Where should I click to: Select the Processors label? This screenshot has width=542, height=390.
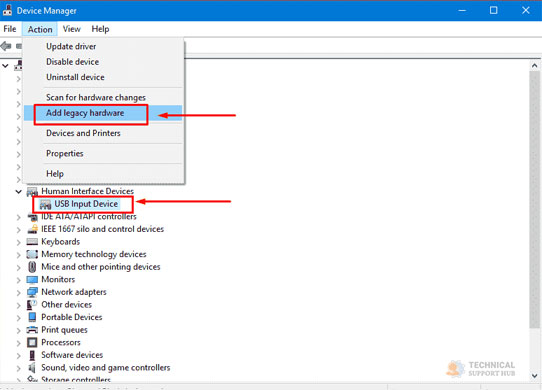click(61, 342)
